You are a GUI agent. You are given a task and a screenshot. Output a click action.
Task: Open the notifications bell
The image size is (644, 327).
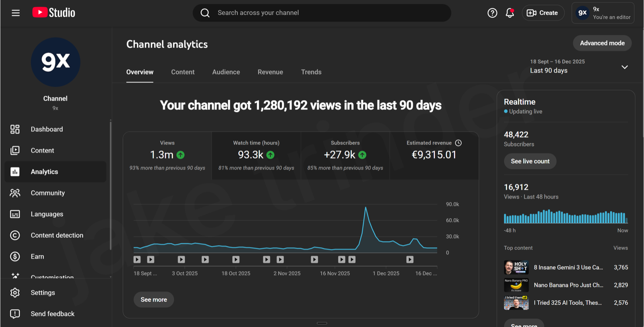click(x=510, y=13)
